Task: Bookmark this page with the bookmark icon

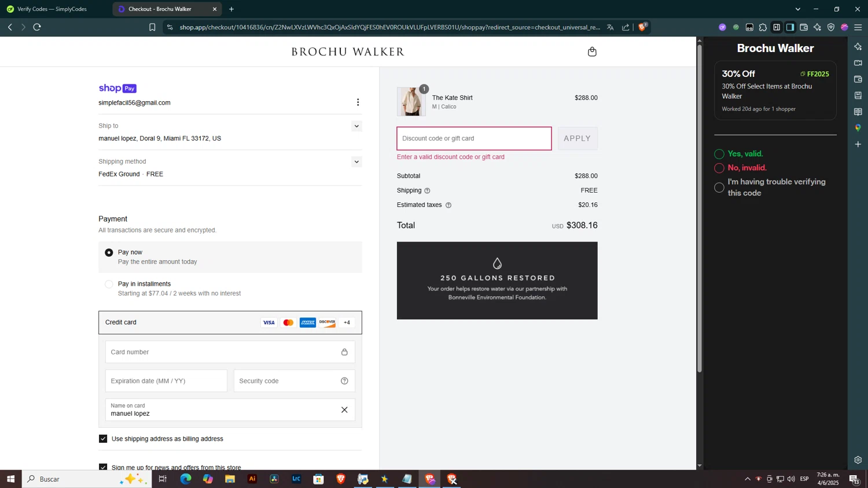Action: coord(152,27)
